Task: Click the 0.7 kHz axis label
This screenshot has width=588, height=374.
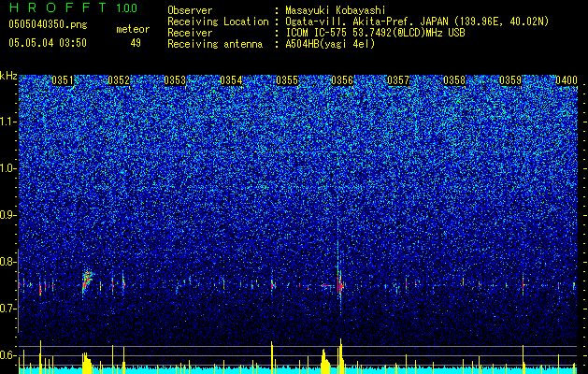Action: coord(8,309)
